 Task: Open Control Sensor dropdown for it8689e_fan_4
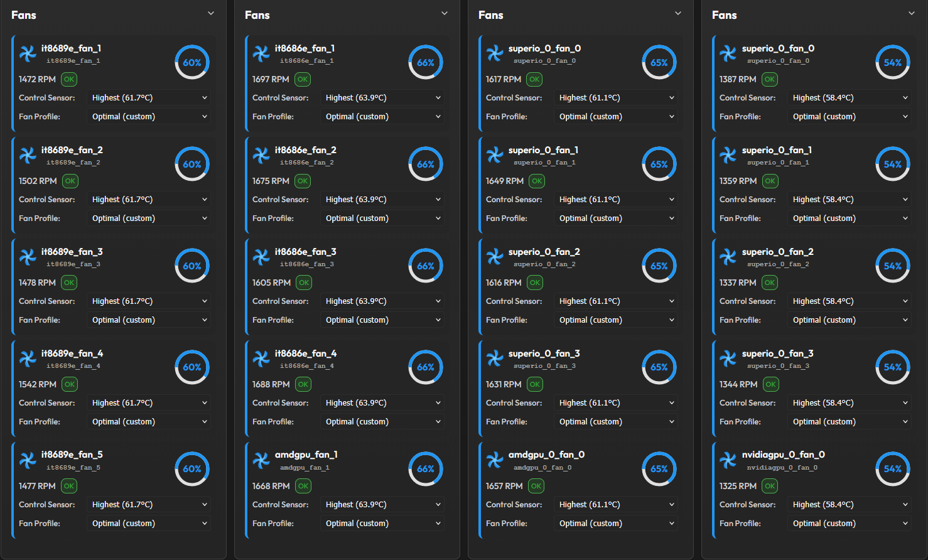149,403
